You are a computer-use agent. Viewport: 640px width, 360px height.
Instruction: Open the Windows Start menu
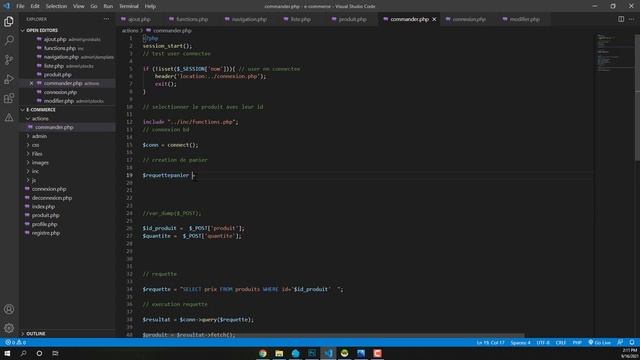(7, 353)
